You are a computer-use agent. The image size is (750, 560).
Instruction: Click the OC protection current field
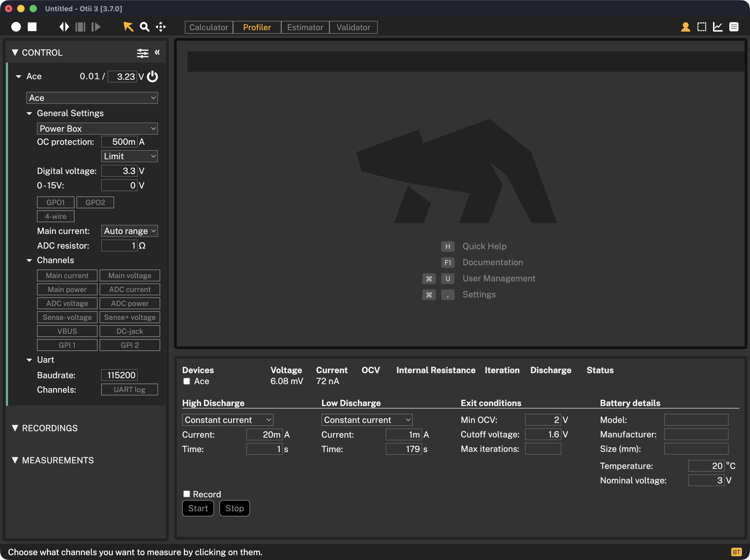(119, 142)
